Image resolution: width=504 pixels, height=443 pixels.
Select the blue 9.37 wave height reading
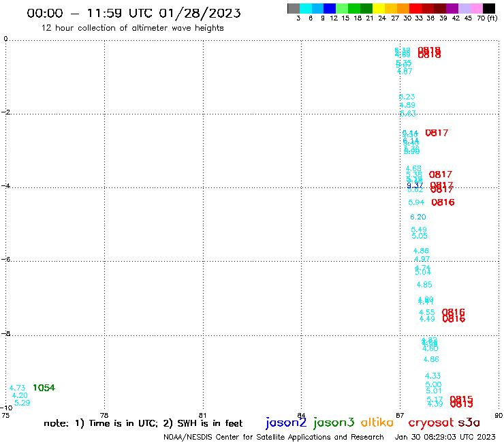415,185
